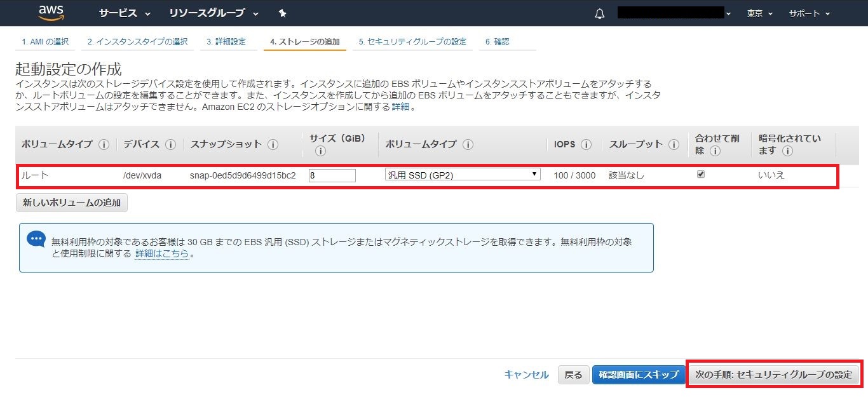The image size is (868, 397).
Task: Expand the サービス menu
Action: click(x=125, y=13)
